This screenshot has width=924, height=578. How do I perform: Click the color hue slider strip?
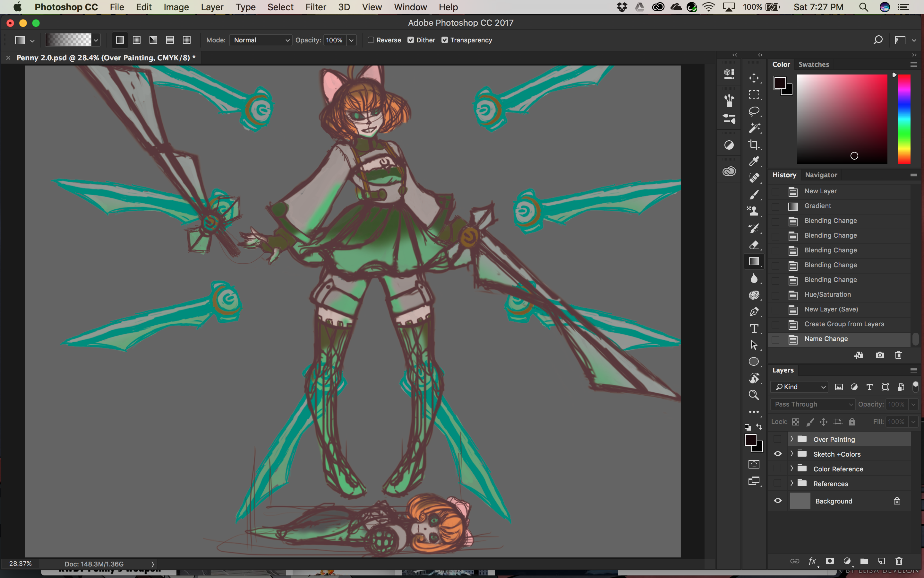tap(904, 119)
